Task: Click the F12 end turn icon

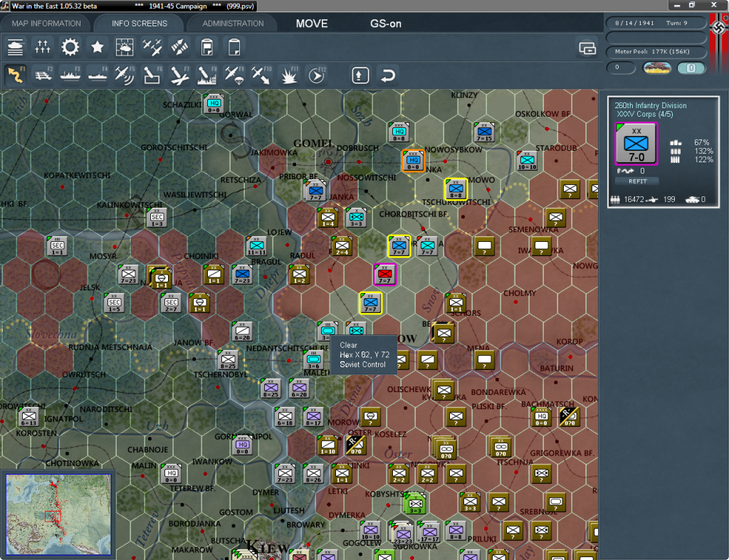Action: (317, 75)
